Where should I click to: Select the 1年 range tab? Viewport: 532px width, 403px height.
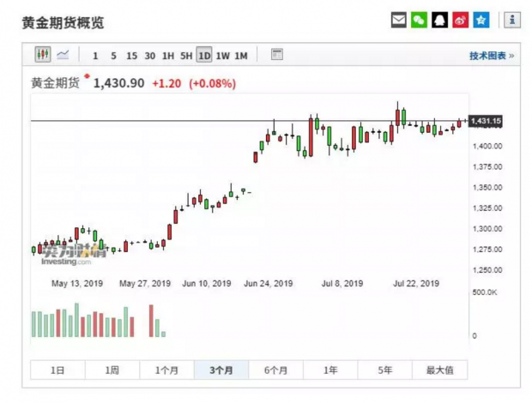(330, 370)
